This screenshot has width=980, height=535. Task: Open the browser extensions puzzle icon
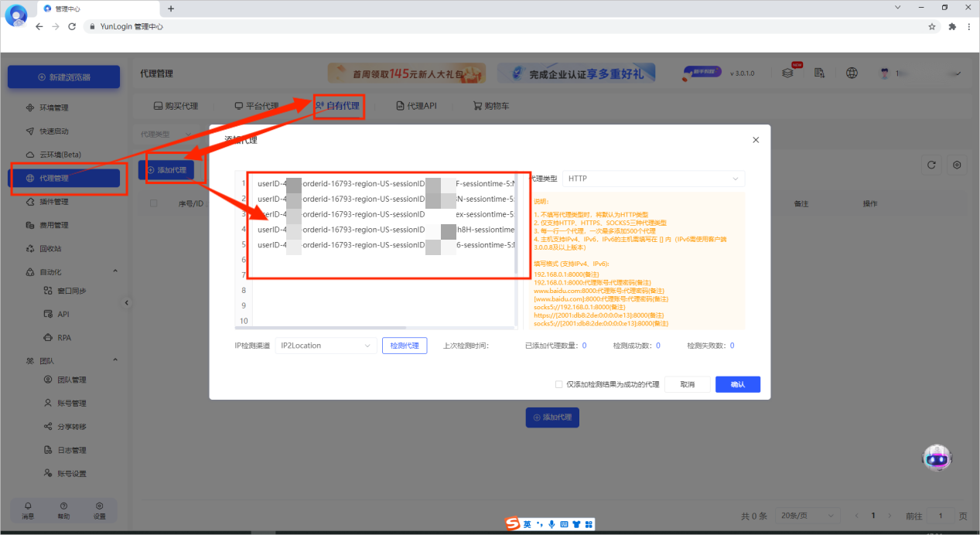tap(952, 26)
